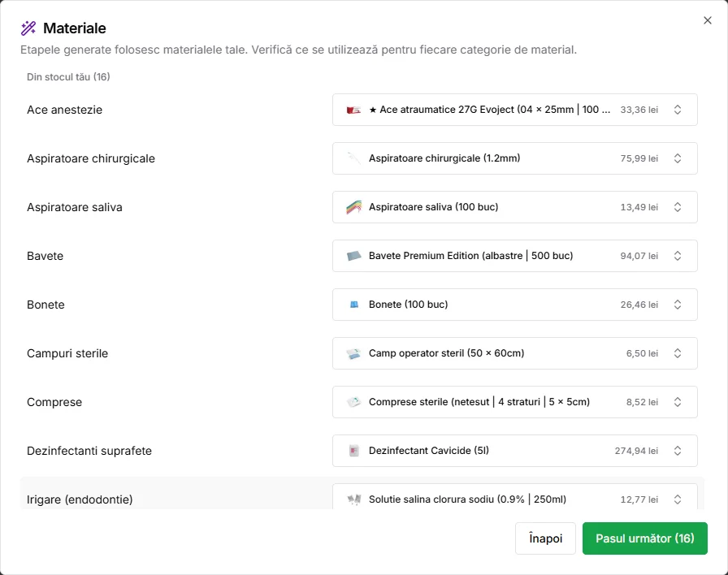Expand the Irigare (endodontie) material chevron
This screenshot has height=575, width=728.
point(678,499)
